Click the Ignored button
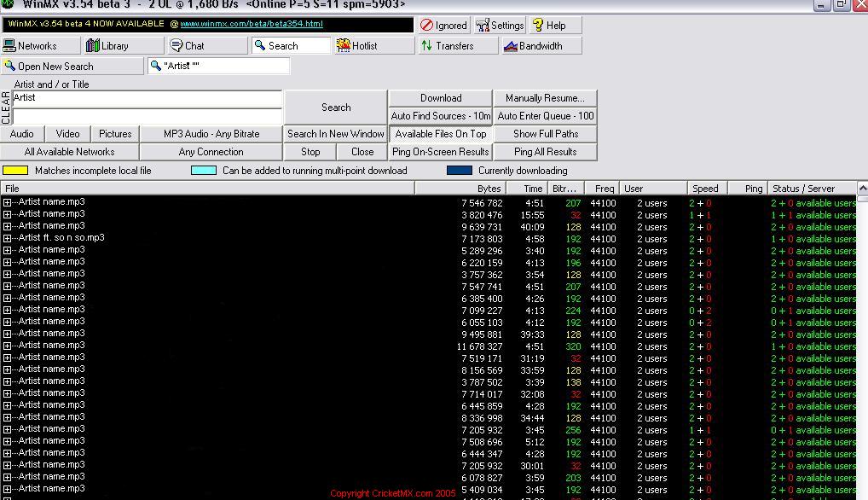This screenshot has height=500, width=868. [x=444, y=26]
